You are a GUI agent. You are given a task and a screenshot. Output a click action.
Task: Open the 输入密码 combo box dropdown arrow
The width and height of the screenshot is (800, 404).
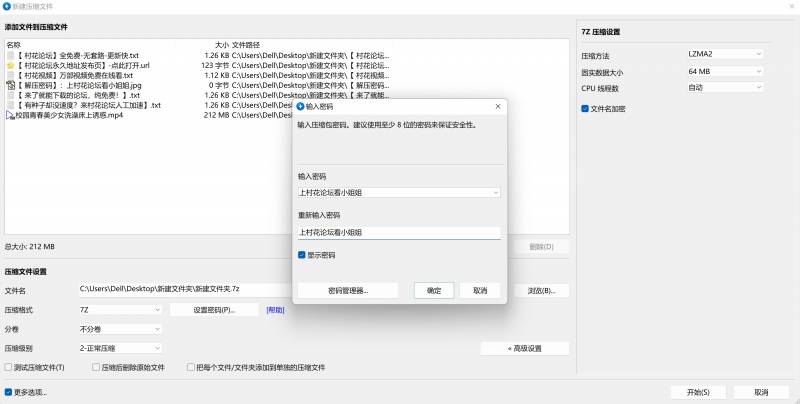(495, 192)
